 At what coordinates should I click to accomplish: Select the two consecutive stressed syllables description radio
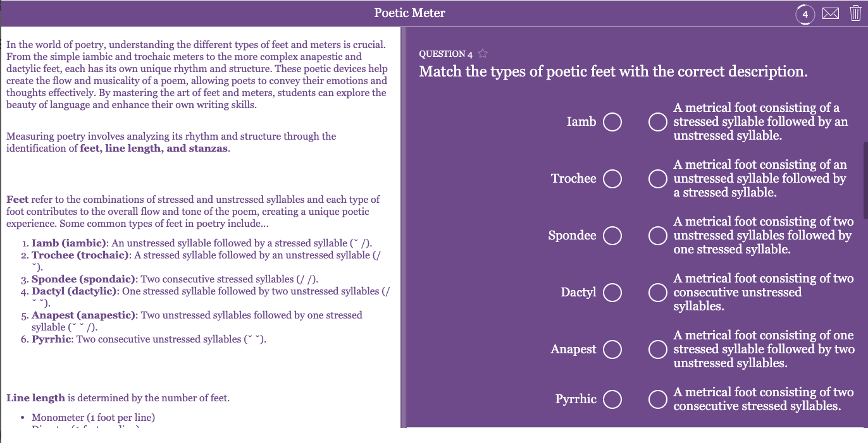657,399
